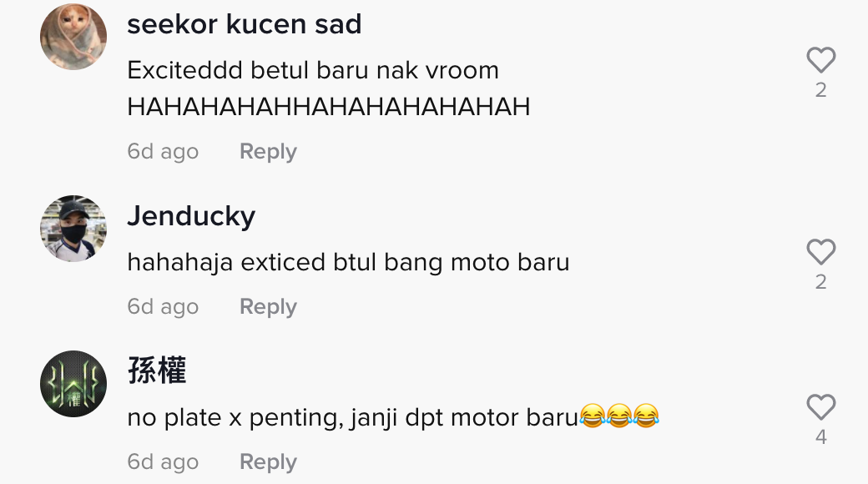The width and height of the screenshot is (868, 484).
Task: Visit the 孫權 username link
Action: 157,370
